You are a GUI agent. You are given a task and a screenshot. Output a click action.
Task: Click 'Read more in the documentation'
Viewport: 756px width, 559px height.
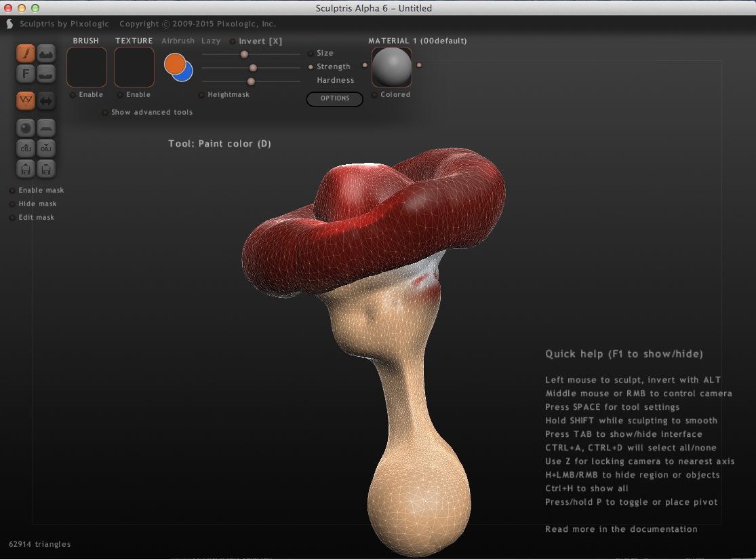tap(621, 529)
